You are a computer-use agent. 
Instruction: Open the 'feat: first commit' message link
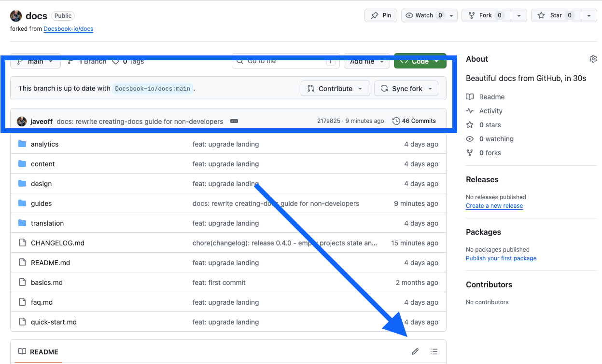click(219, 283)
